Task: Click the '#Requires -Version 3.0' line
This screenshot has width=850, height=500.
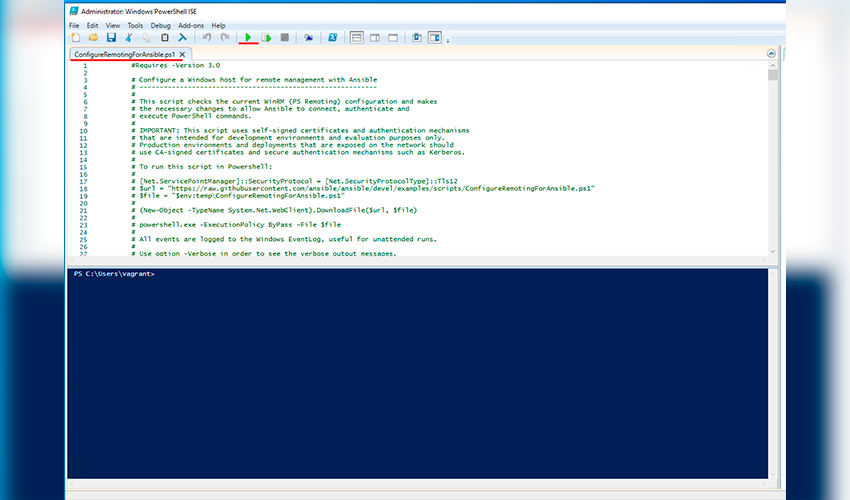Action: pyautogui.click(x=176, y=65)
